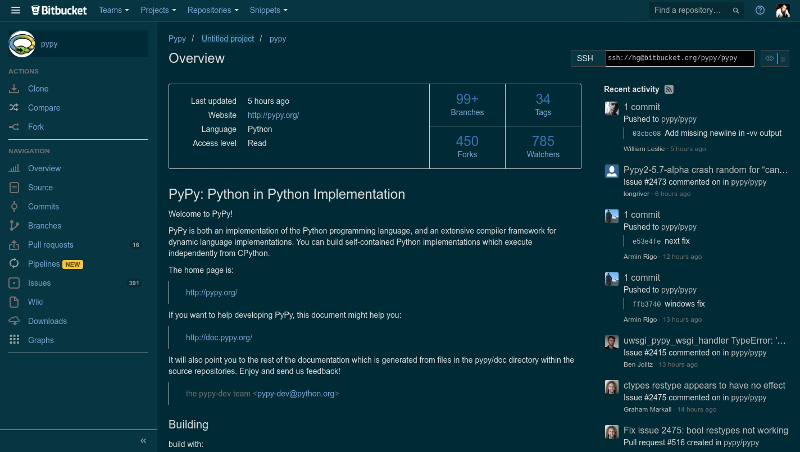Click the Fork icon in Actions
Viewport: 800px width, 452px height.
tap(14, 127)
